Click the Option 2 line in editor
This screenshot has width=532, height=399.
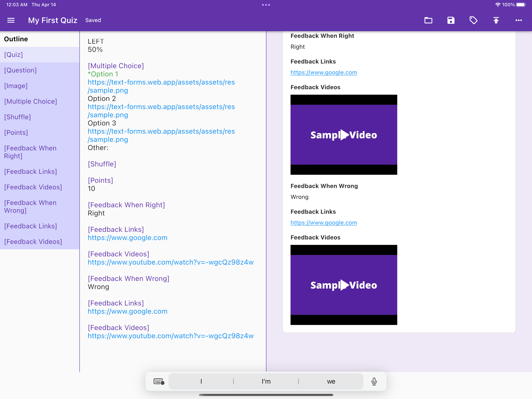[102, 98]
